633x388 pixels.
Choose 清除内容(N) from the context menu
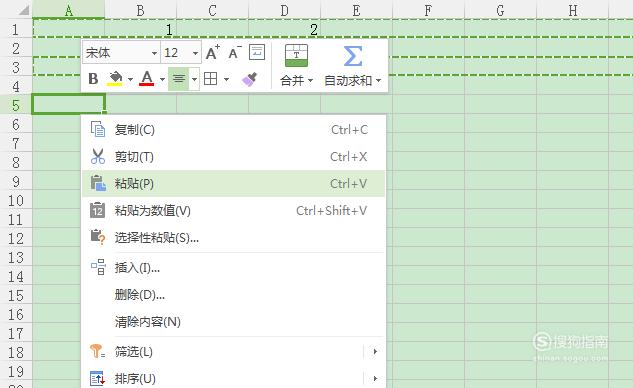pos(233,322)
